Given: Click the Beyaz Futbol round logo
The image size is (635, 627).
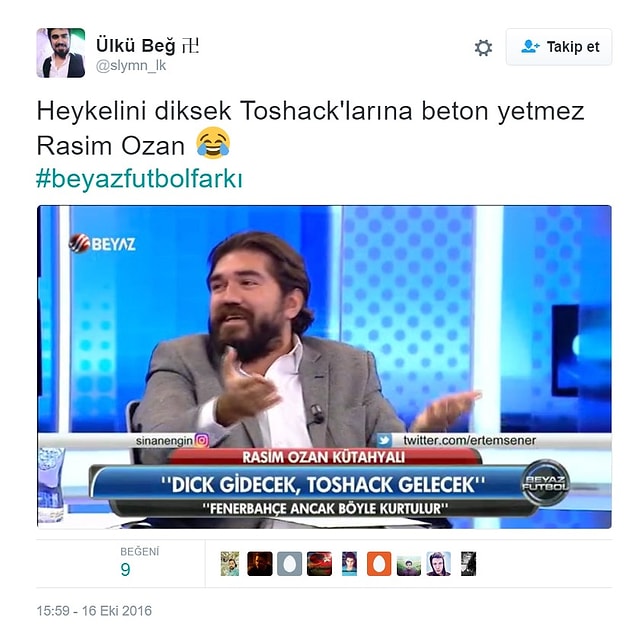Looking at the screenshot, I should point(545,483).
